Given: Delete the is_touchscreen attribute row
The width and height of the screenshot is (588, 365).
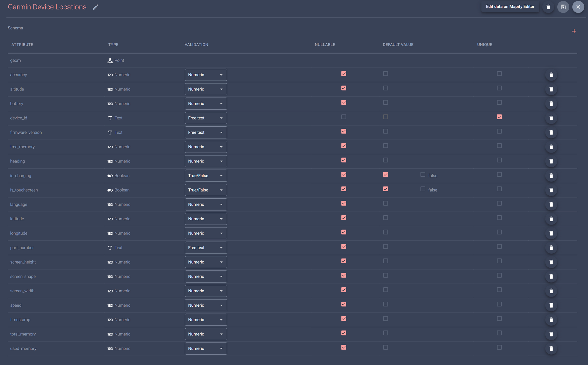Looking at the screenshot, I should (x=551, y=190).
